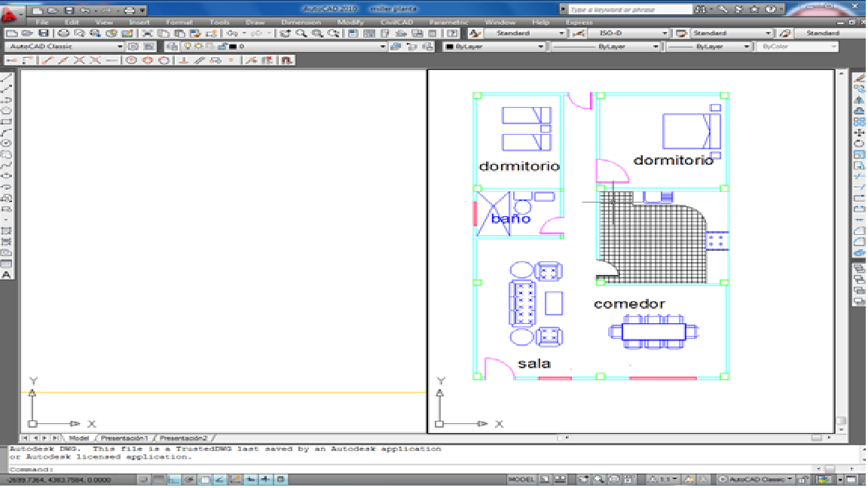
Task: Toggle the layer light bulb visibility
Action: point(186,45)
